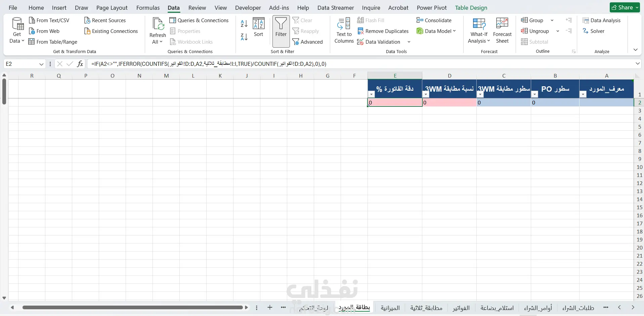Open the Table Design tab

[x=471, y=8]
